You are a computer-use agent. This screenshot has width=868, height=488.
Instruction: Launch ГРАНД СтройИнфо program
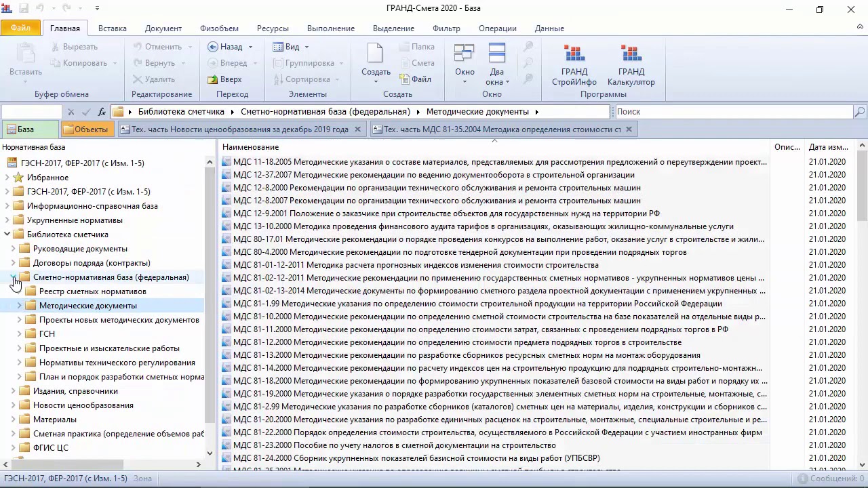[x=574, y=66]
